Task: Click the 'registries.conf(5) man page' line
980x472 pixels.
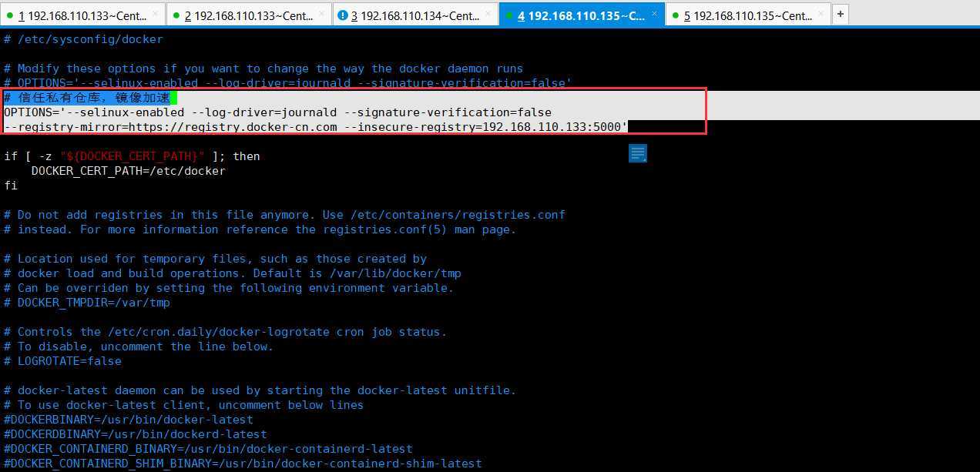Action: pyautogui.click(x=260, y=229)
